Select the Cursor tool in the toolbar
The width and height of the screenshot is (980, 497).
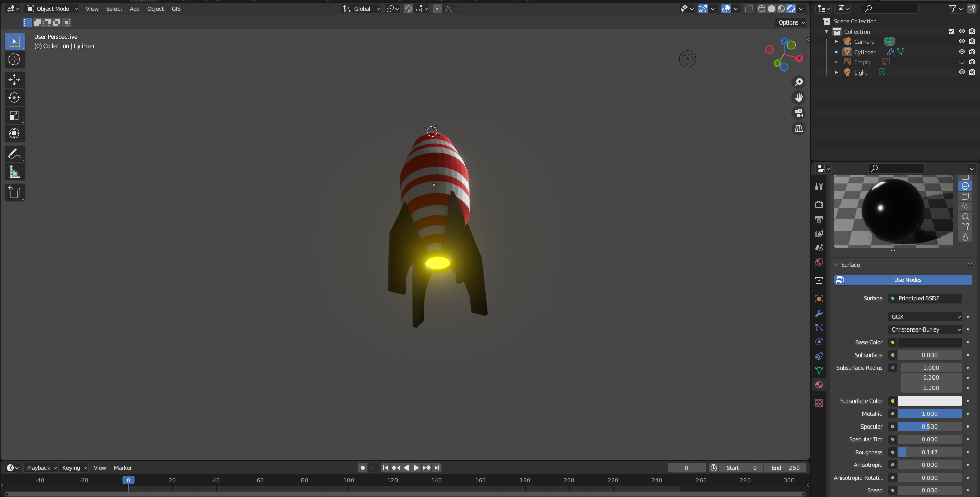pyautogui.click(x=14, y=59)
